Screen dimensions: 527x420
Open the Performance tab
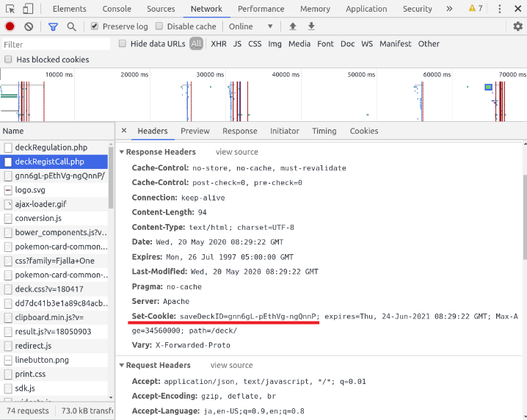tap(261, 9)
